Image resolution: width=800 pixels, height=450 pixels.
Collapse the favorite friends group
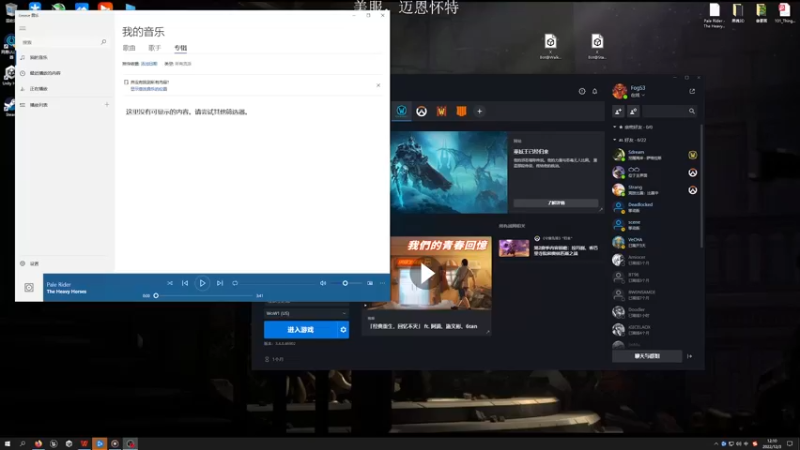pyautogui.click(x=615, y=127)
